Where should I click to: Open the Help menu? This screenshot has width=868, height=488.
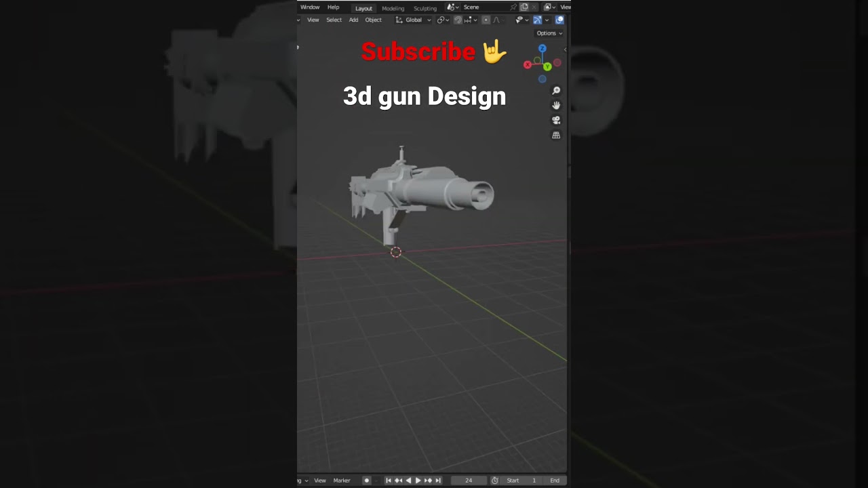point(333,7)
